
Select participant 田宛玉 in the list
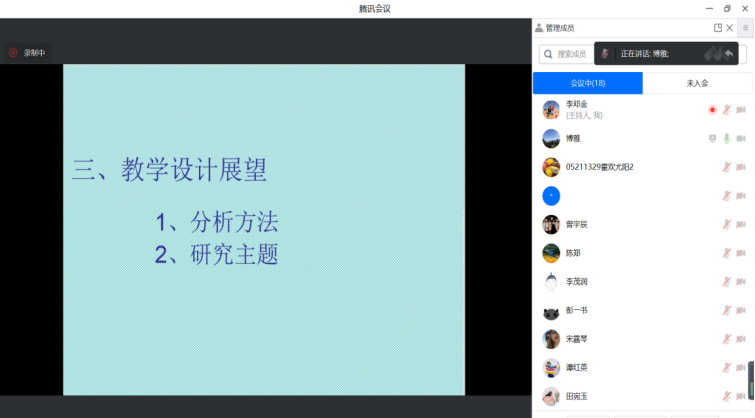pyautogui.click(x=576, y=396)
